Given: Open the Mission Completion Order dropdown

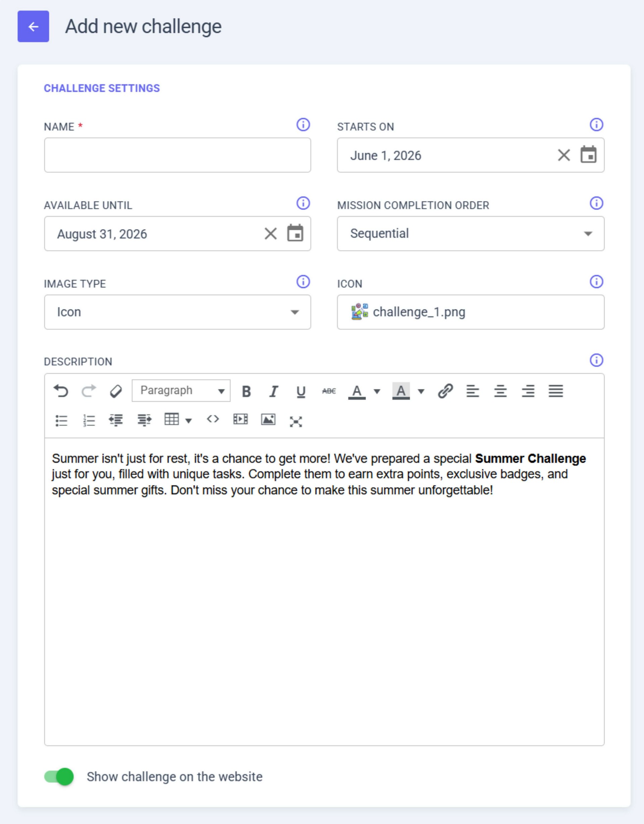Looking at the screenshot, I should pos(471,234).
